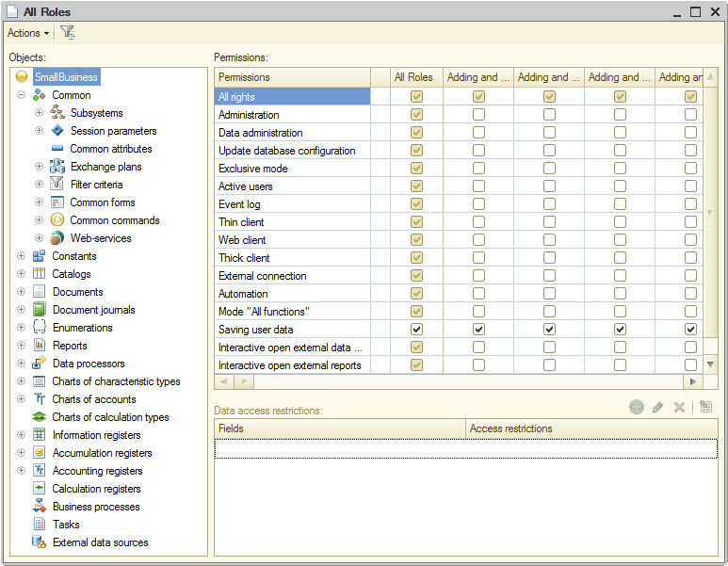Click the Constants icon
Image resolution: width=728 pixels, height=566 pixels.
[39, 256]
